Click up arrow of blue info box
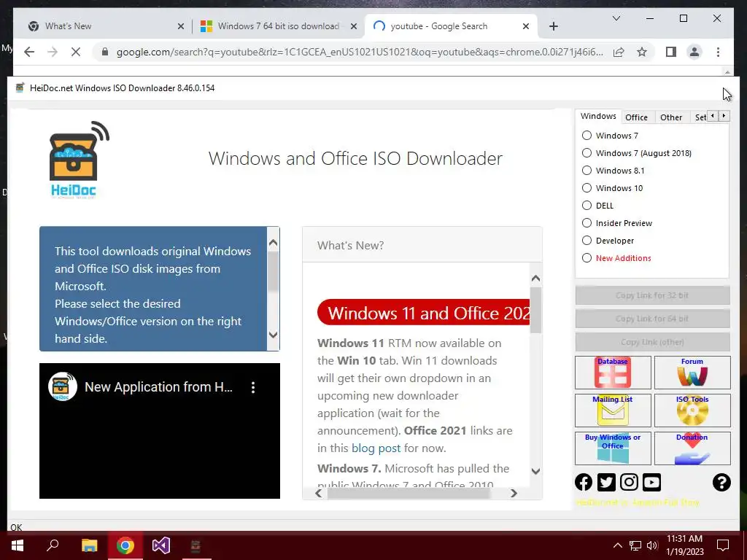Screen dimensions: 747x560 click(273, 242)
